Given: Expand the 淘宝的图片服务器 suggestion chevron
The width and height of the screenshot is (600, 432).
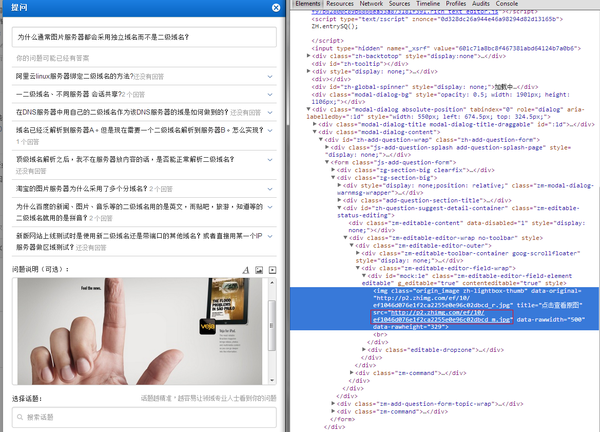Looking at the screenshot, I should coord(270,189).
